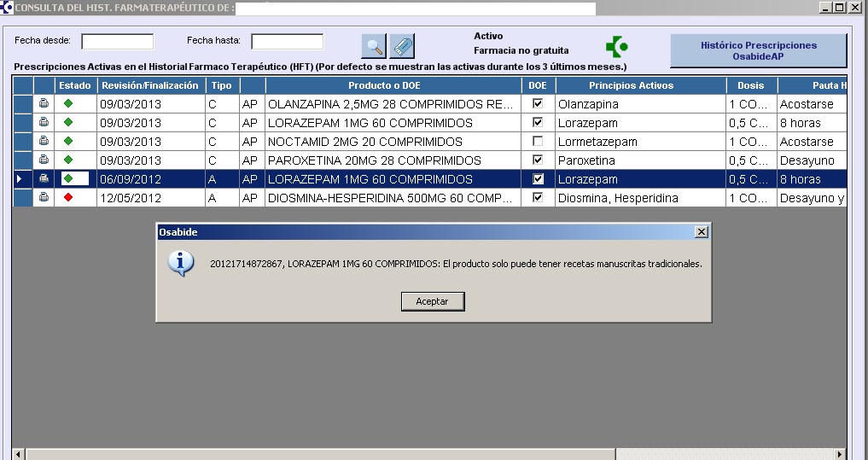Close the Osabide message dialog
The width and height of the screenshot is (868, 460).
click(x=701, y=232)
